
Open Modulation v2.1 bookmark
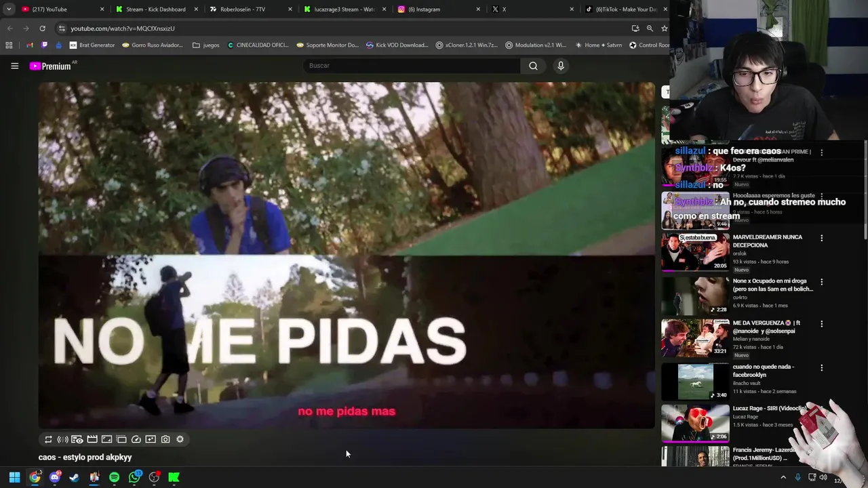click(536, 45)
